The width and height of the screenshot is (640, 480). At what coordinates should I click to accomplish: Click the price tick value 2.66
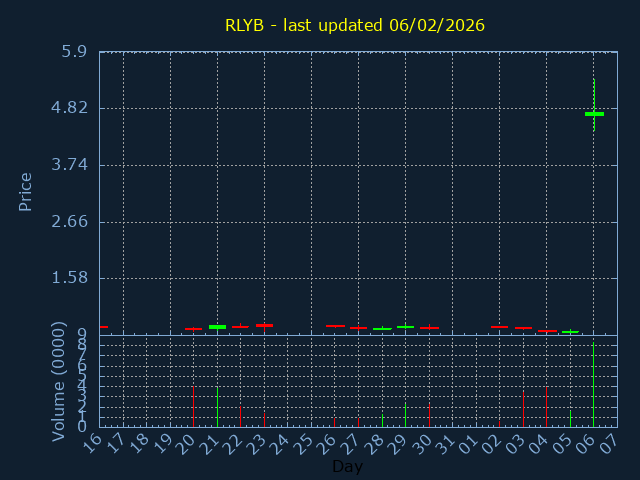coord(69,222)
